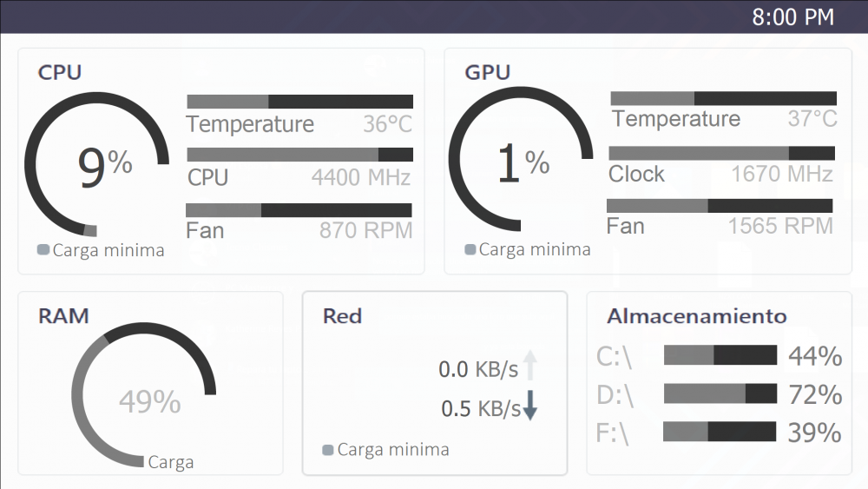This screenshot has height=489, width=868.
Task: Click the GPU Fan speed bar
Action: point(720,206)
